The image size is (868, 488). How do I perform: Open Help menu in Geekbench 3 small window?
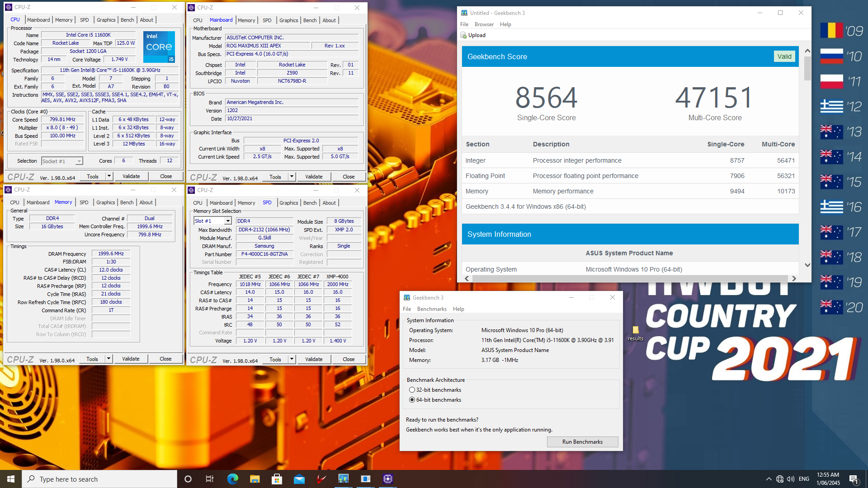458,309
